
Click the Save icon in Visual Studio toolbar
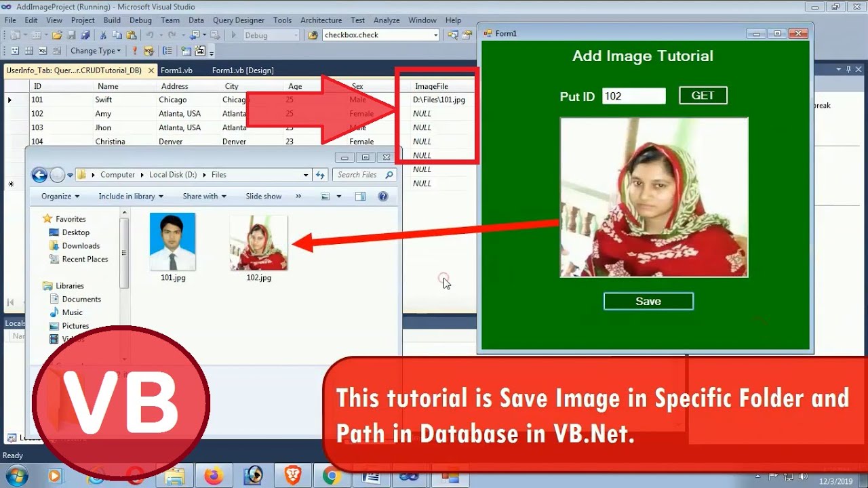(71, 35)
